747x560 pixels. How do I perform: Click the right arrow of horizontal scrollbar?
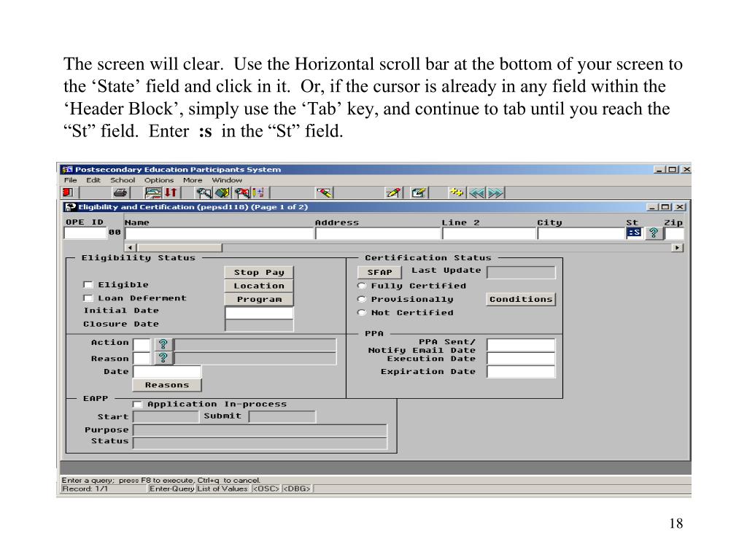[x=678, y=248]
